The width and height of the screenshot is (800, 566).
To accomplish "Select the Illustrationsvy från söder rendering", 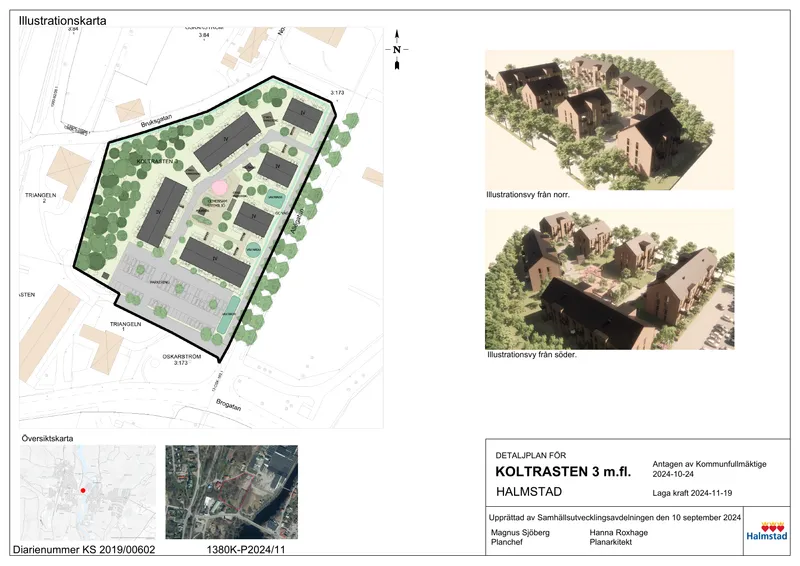I will tap(609, 279).
